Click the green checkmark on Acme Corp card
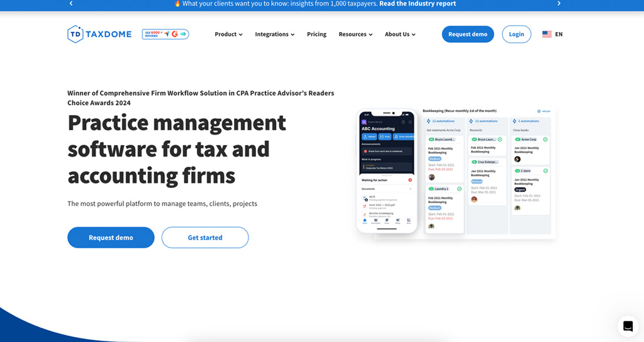Viewport: 644px width, 342px height. point(545,140)
